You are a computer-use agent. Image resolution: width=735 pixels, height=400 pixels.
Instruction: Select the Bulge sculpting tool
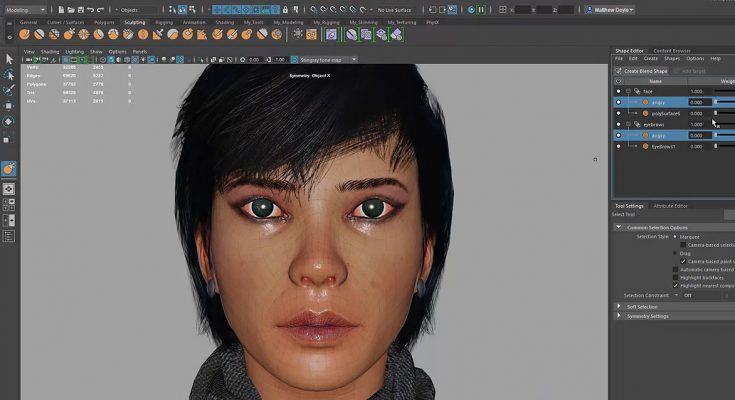(247, 34)
